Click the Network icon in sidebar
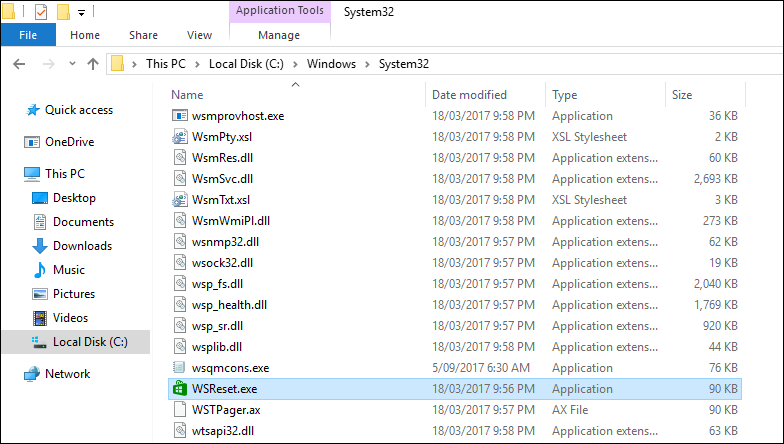This screenshot has width=784, height=444. [x=32, y=374]
